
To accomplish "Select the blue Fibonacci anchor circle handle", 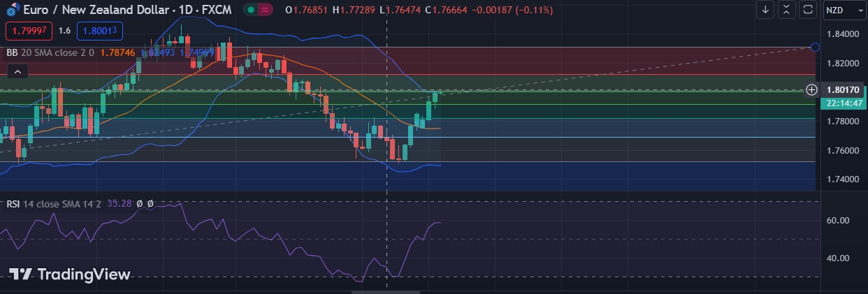I will (x=815, y=47).
